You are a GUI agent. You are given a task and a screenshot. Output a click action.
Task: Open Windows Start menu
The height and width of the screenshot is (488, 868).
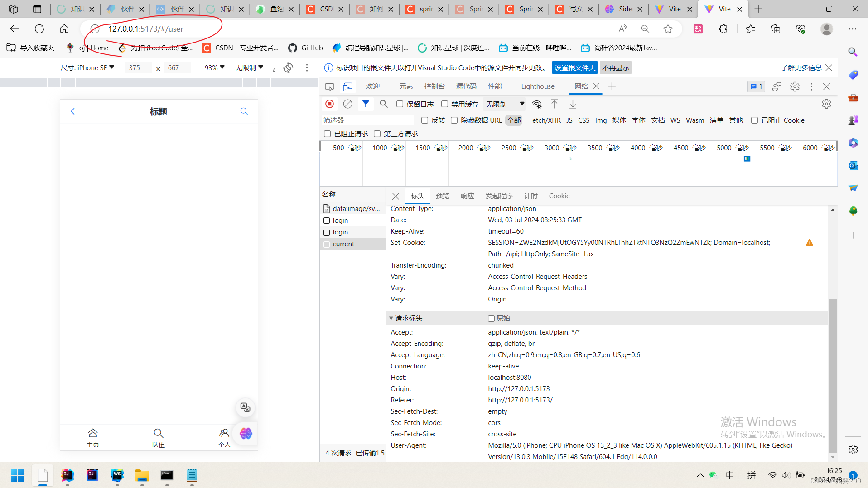click(17, 475)
